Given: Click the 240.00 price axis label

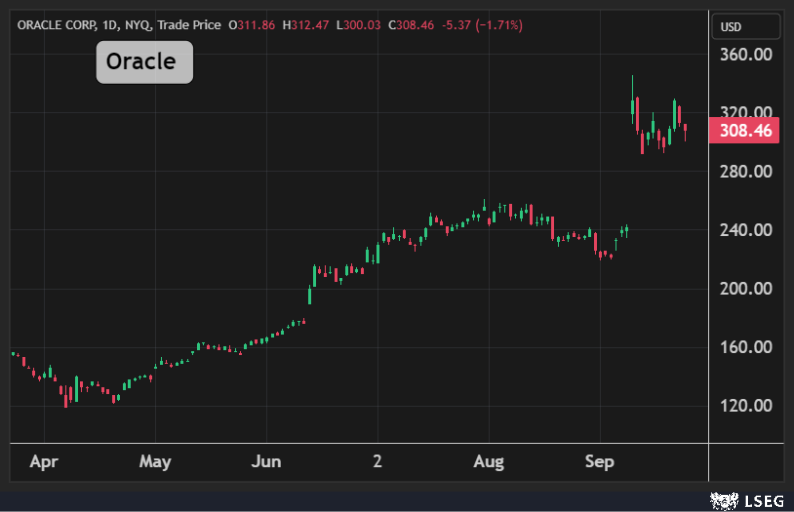Looking at the screenshot, I should click(746, 230).
